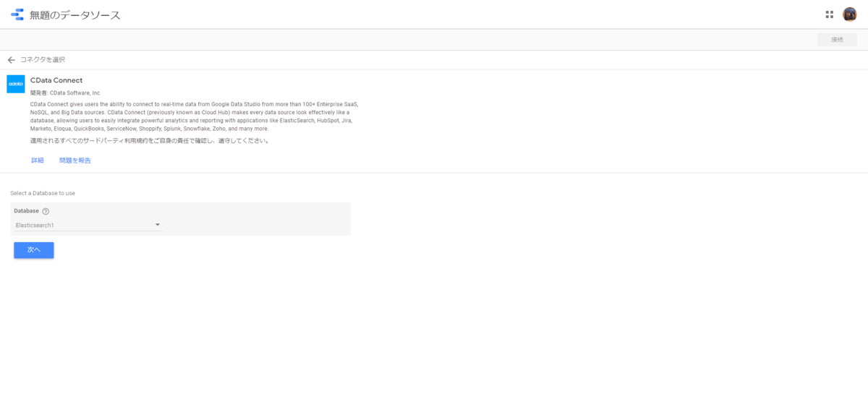This screenshot has width=868, height=412.
Task: Edit the 無題のデータソース title
Action: [x=75, y=14]
